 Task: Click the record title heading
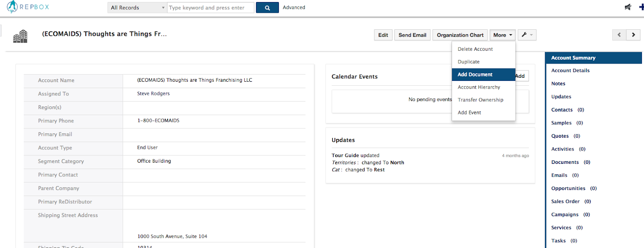[x=104, y=34]
